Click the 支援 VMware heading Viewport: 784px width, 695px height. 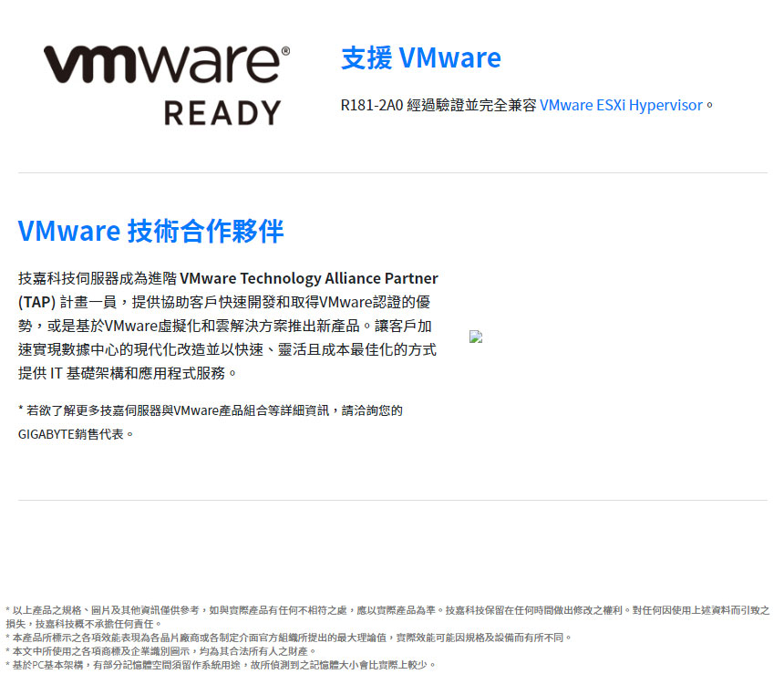[x=420, y=58]
